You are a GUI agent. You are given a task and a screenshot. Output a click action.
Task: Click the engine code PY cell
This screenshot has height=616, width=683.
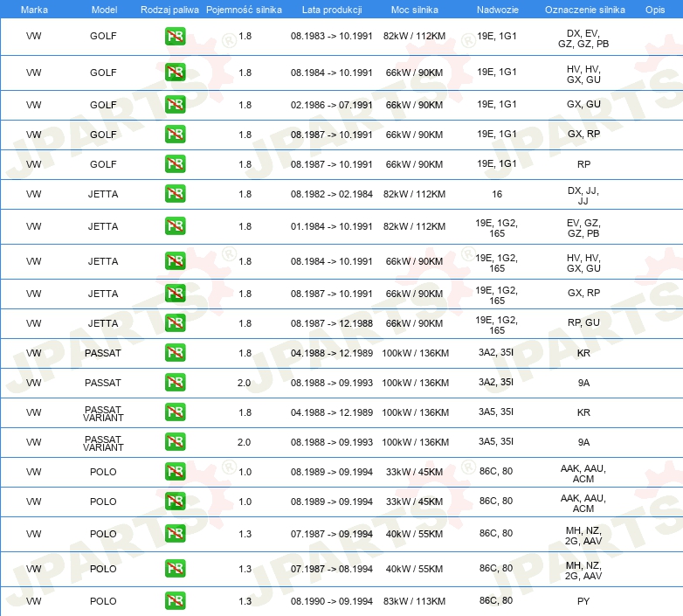point(583,601)
